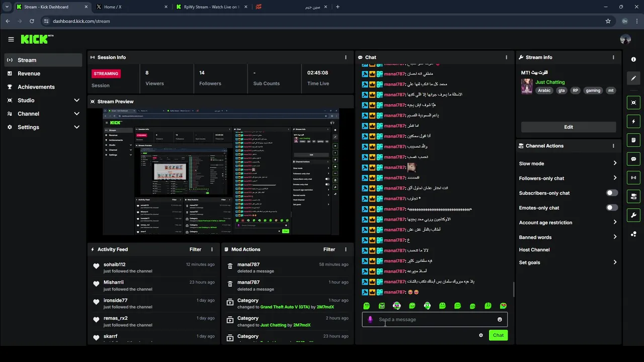Image resolution: width=644 pixels, height=362 pixels.
Task: Toggle Subscribers-only chat switch
Action: coord(612,193)
